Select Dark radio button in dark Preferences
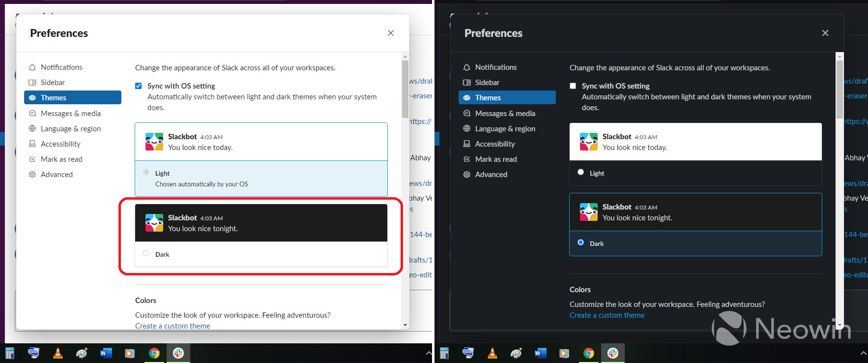 click(x=580, y=242)
